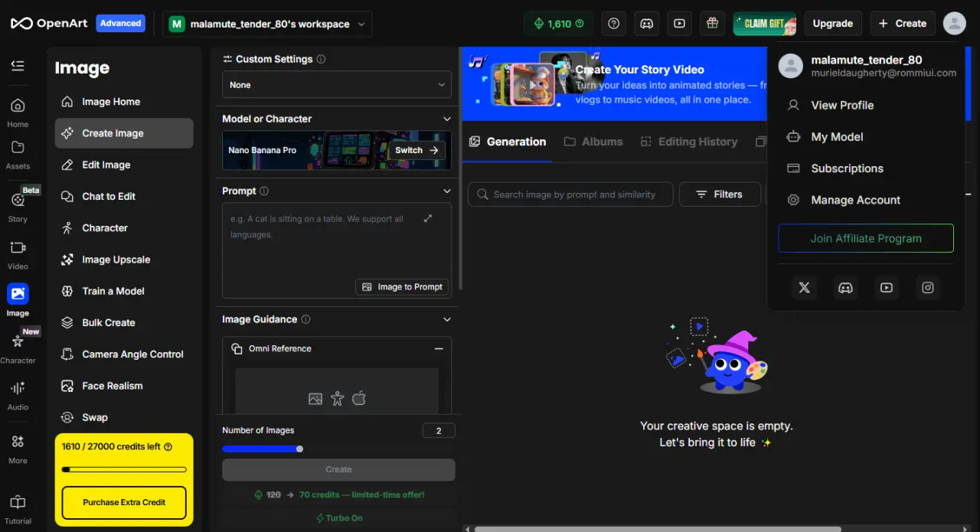Image resolution: width=980 pixels, height=532 pixels.
Task: Switch to the Albums tab
Action: click(x=593, y=142)
